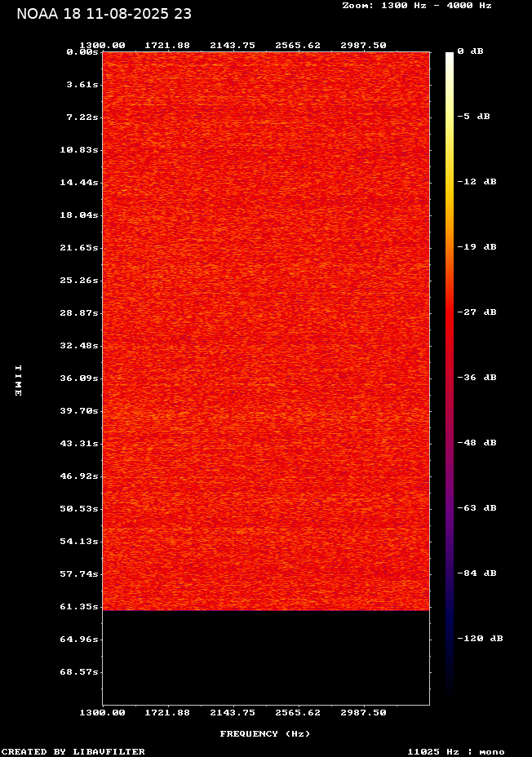
Task: Click the '-84 dB' color scale label
Action: click(477, 573)
